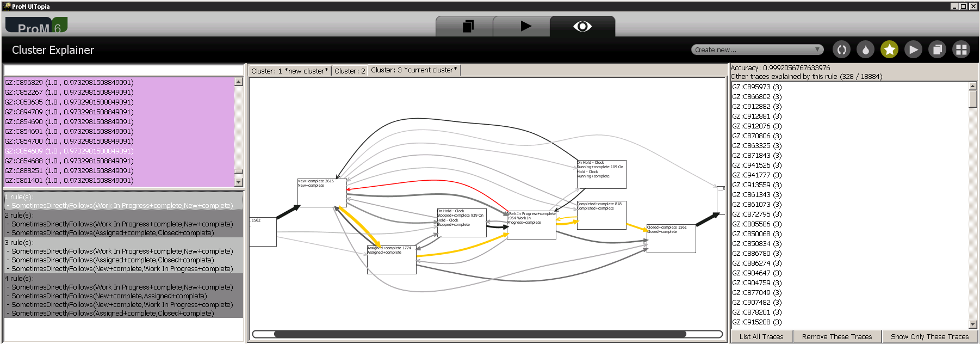Click the ProM 6 logo
This screenshot has width=980, height=344.
(36, 25)
